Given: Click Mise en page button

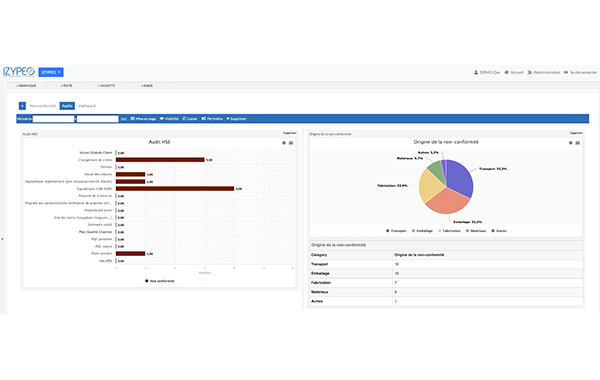Looking at the screenshot, I should (143, 119).
